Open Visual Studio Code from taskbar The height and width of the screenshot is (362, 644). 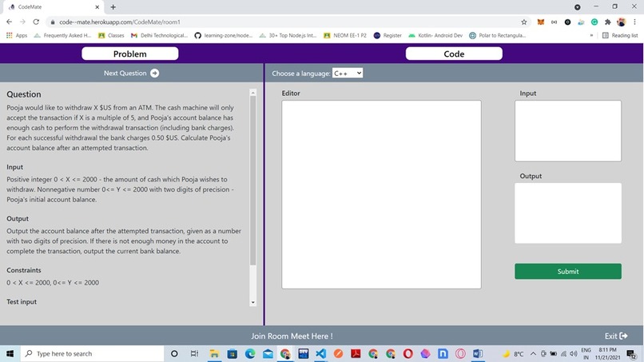(x=320, y=353)
